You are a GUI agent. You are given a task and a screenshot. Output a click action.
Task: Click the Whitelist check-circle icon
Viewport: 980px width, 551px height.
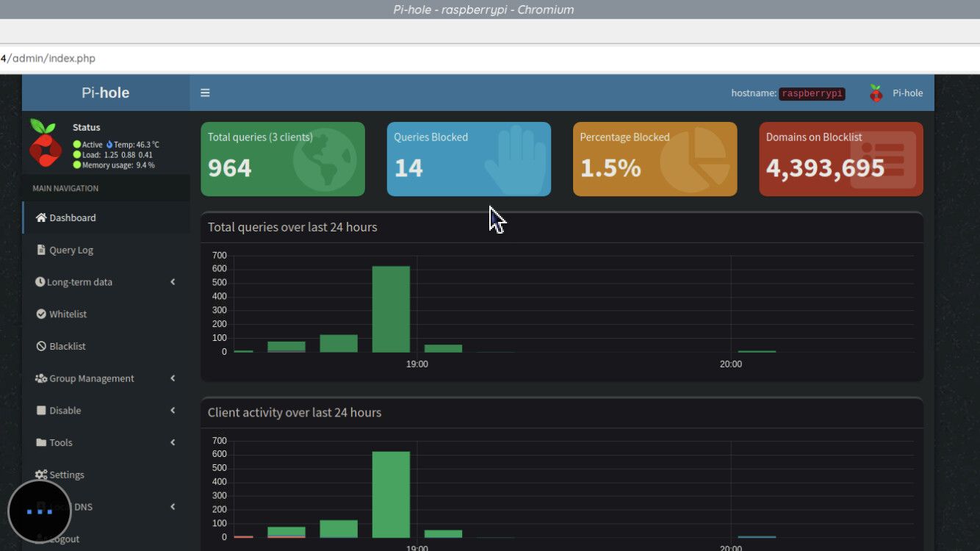[41, 314]
